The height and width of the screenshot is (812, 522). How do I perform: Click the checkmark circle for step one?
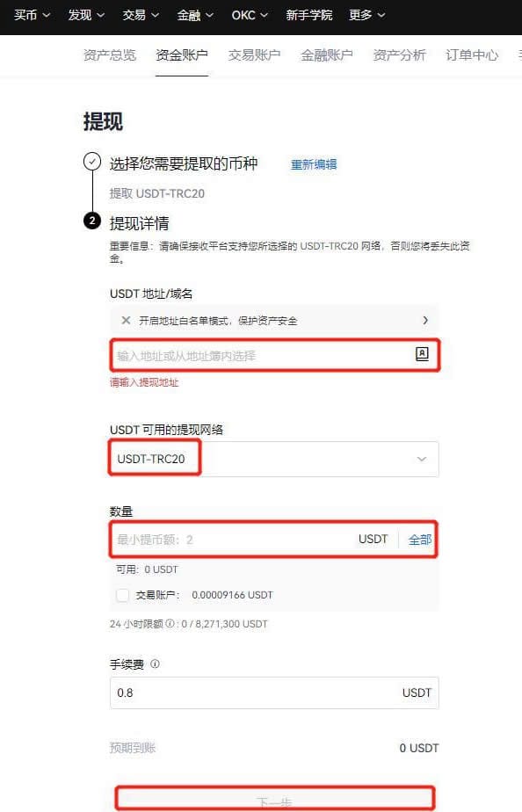click(x=92, y=162)
